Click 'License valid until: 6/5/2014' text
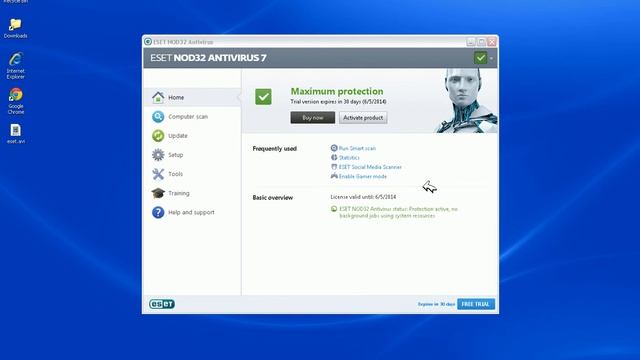The height and width of the screenshot is (360, 640). [x=363, y=197]
